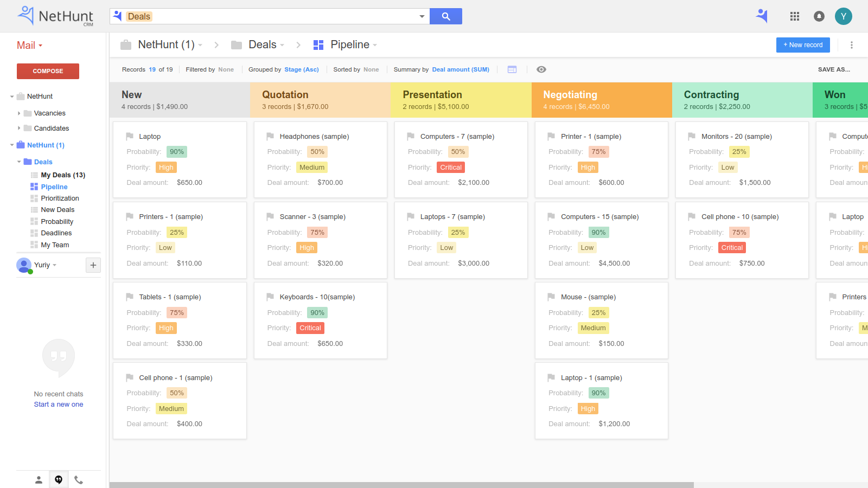The image size is (868, 488).
Task: Open the Yuriy status dropdown
Action: click(54, 265)
